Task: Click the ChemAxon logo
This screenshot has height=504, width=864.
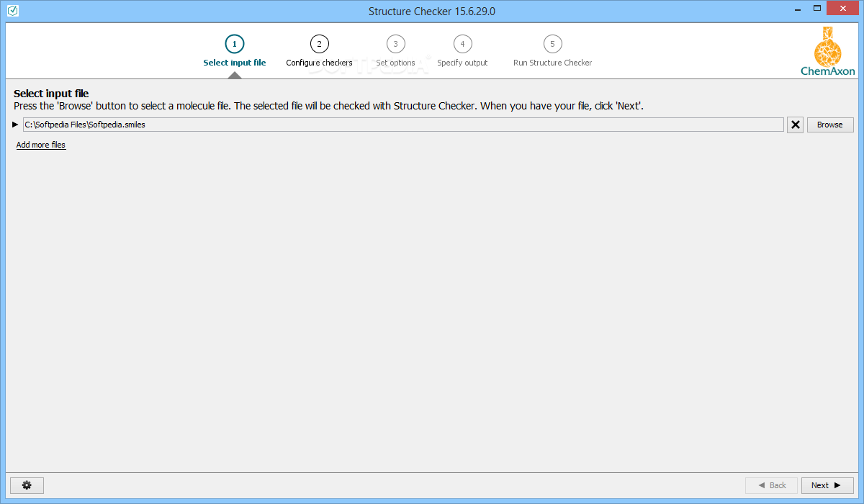Action: [x=828, y=50]
